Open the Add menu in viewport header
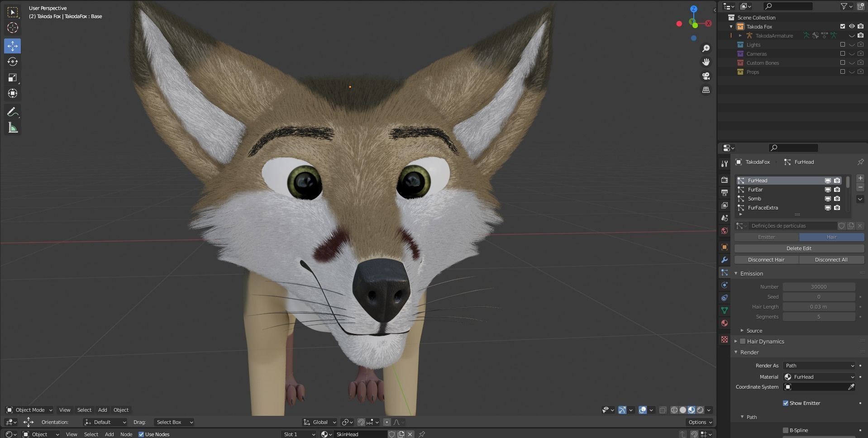Viewport: 868px width, 438px height. point(103,410)
